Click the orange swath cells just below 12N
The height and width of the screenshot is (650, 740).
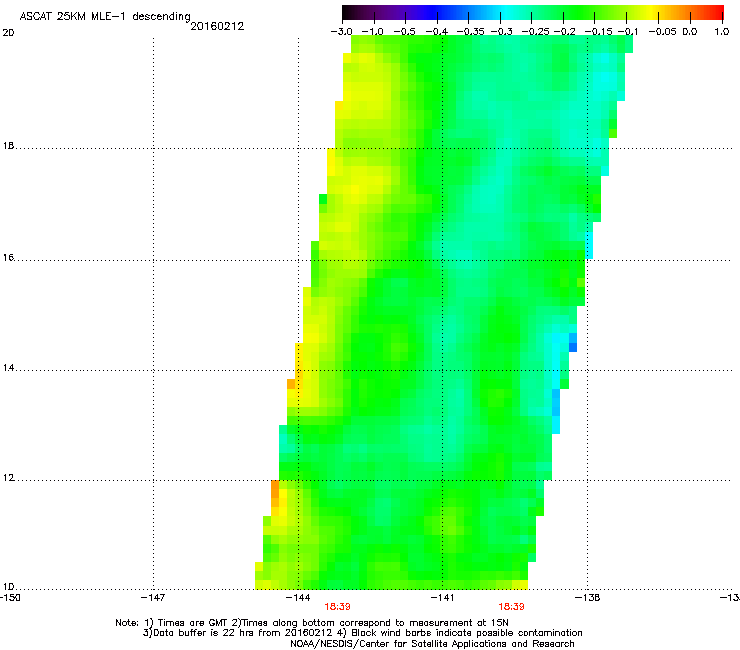coord(275,494)
